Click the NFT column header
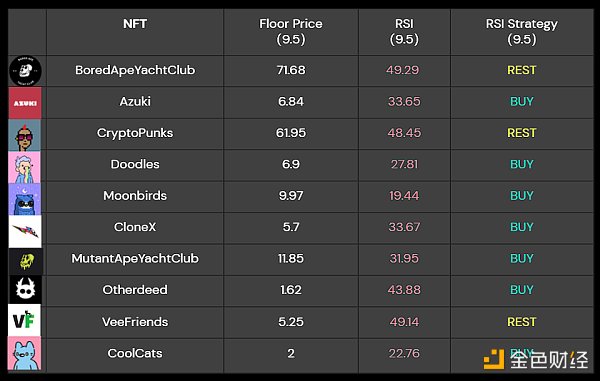 click(135, 24)
